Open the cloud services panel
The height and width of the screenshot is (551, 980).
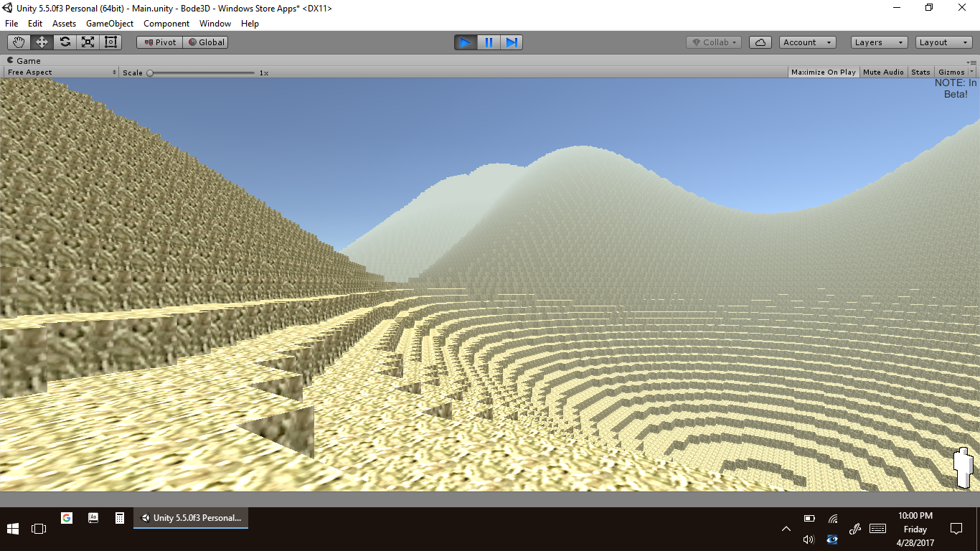pyautogui.click(x=760, y=42)
